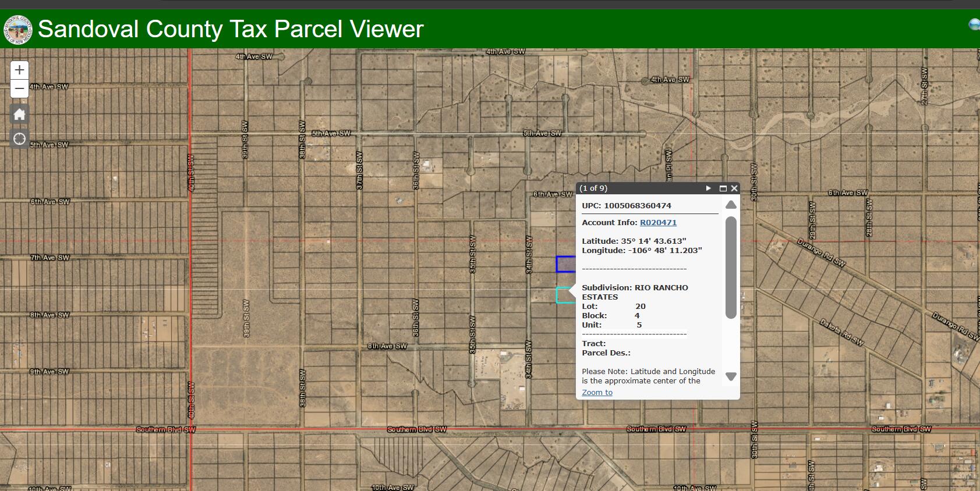Click the Zoom to link
The height and width of the screenshot is (491, 980).
597,392
